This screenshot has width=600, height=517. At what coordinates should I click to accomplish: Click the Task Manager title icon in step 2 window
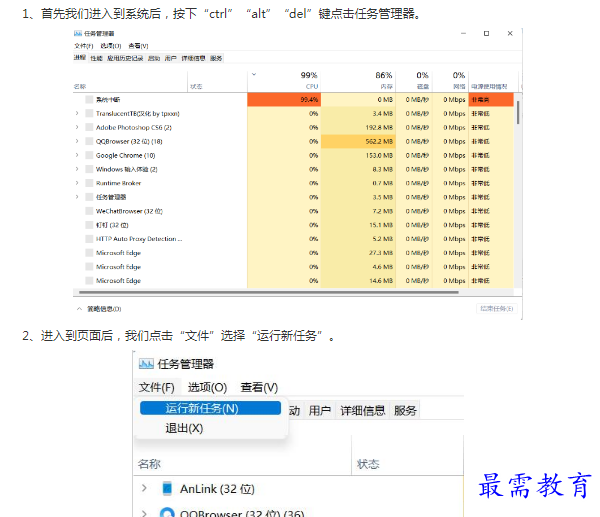pyautogui.click(x=146, y=364)
